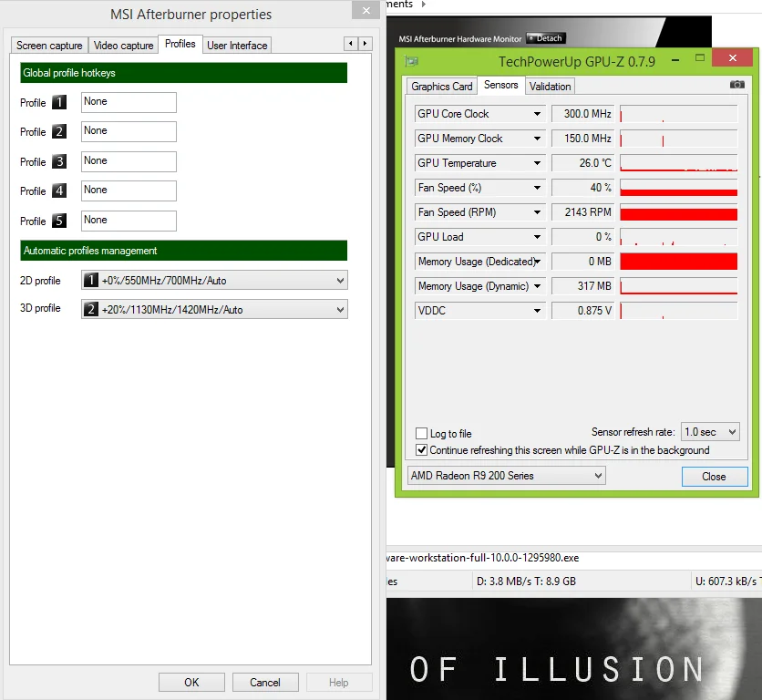Image resolution: width=762 pixels, height=700 pixels.
Task: Expand the VDDC sensor dropdown
Action: [x=537, y=311]
